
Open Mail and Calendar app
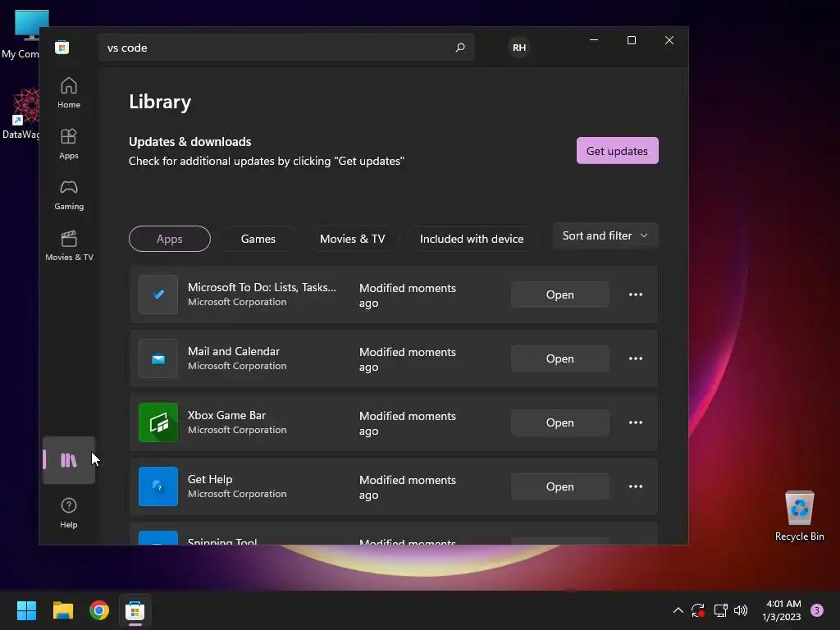559,358
